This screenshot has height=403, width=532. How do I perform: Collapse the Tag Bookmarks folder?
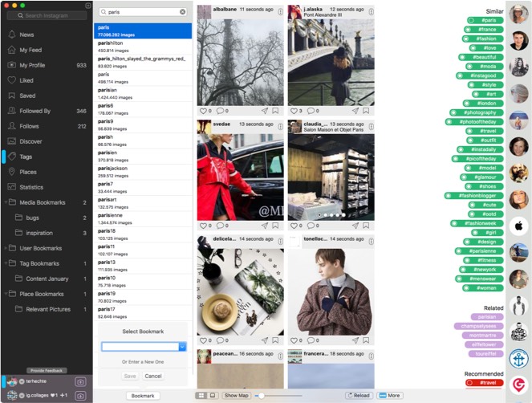pyautogui.click(x=6, y=263)
